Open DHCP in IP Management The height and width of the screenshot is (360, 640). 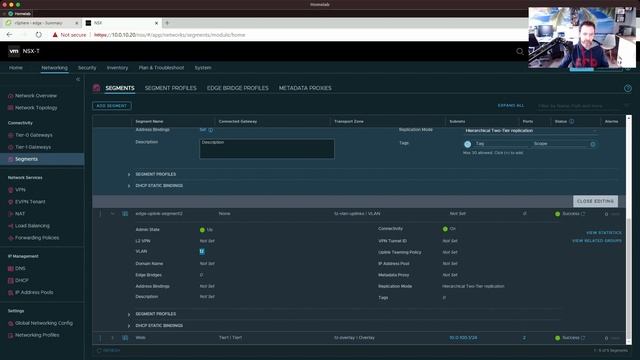tap(22, 280)
